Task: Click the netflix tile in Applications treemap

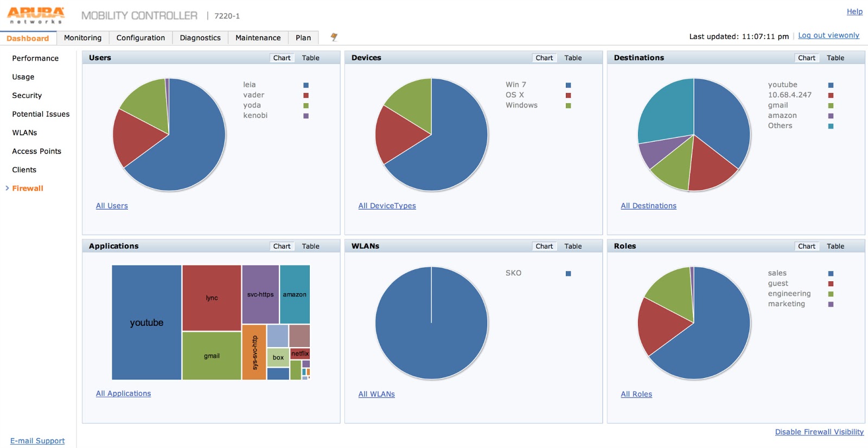Action: pos(299,354)
